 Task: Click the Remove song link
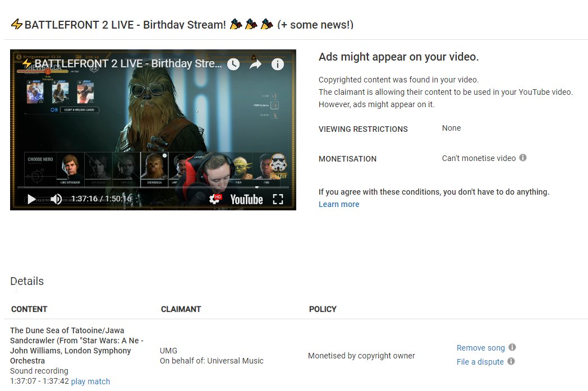tap(481, 348)
